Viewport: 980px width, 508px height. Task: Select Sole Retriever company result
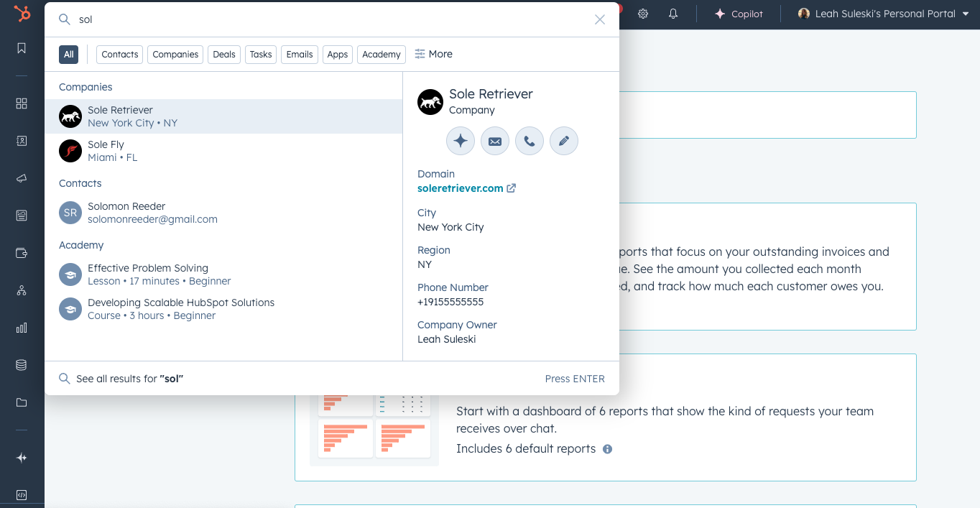pyautogui.click(x=223, y=116)
